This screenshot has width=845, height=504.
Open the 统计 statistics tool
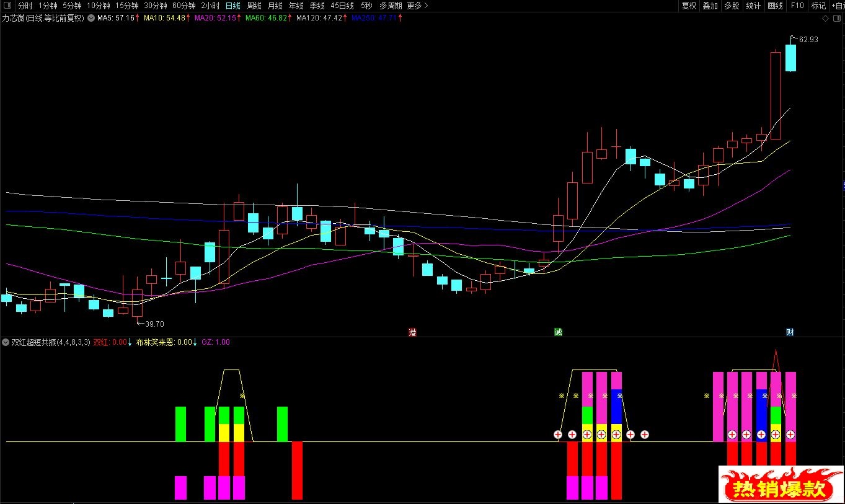(753, 6)
